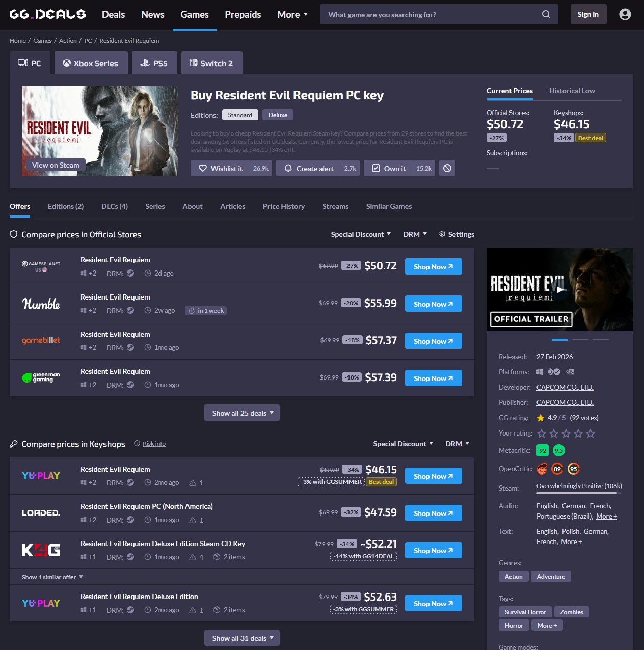Click the block/ignore game icon button
644x650 pixels.
447,168
